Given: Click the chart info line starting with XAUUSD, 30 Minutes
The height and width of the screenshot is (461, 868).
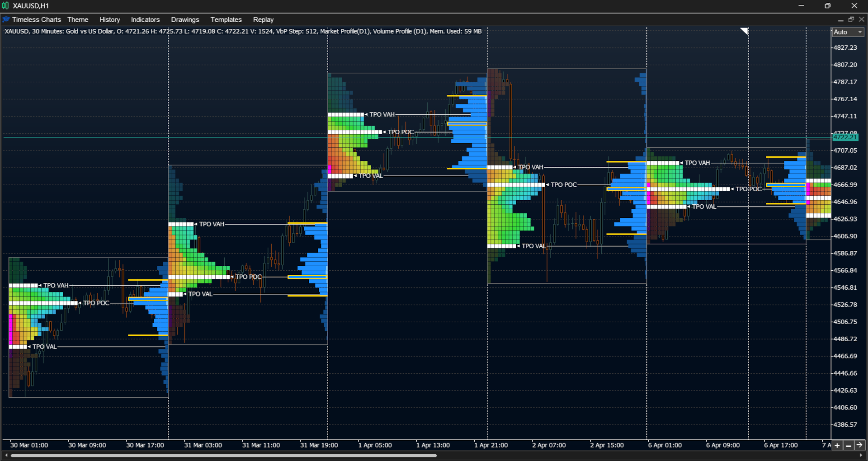Looking at the screenshot, I should (x=243, y=32).
